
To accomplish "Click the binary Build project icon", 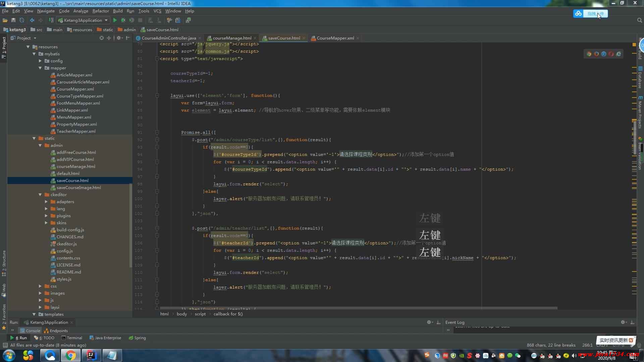I will coord(51,20).
